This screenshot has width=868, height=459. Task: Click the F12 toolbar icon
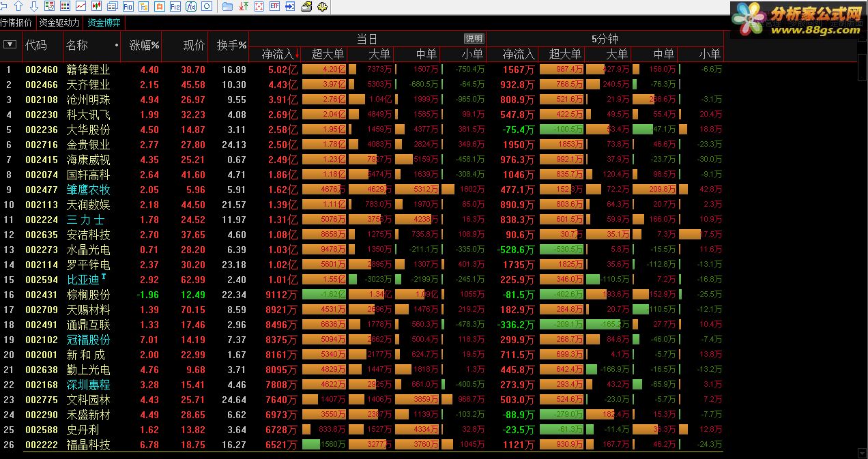[175, 6]
